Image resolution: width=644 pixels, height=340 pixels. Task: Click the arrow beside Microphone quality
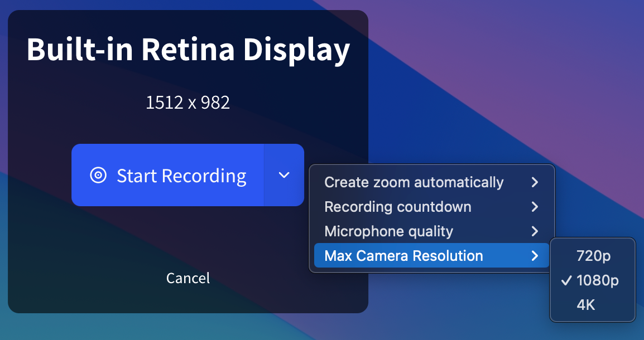tap(535, 231)
